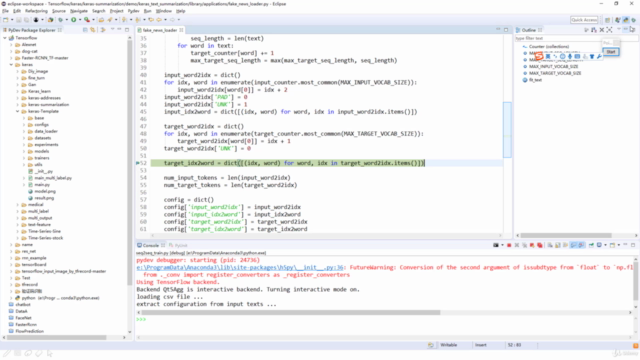Image resolution: width=640 pixels, height=360 pixels.
Task: Click the Open Perspective icon near Quick Access
Action: [607, 20]
